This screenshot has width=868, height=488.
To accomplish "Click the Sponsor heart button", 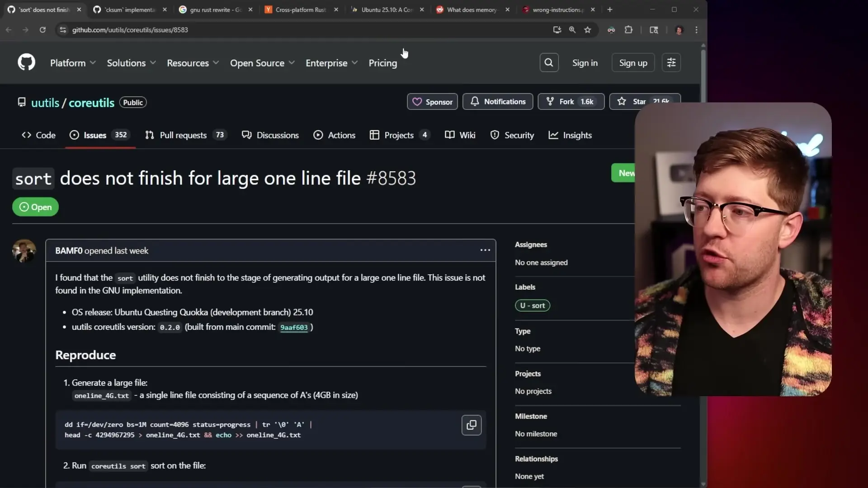I will pos(432,102).
